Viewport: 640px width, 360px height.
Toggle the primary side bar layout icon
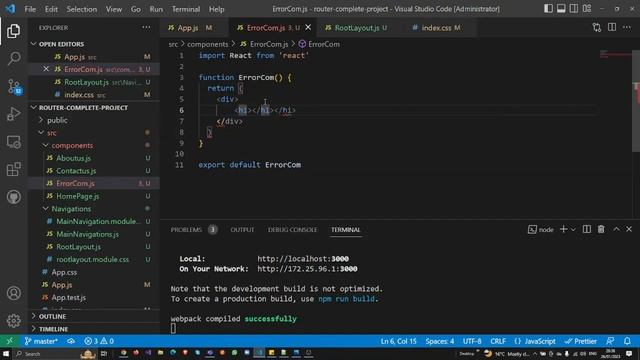click(x=548, y=9)
